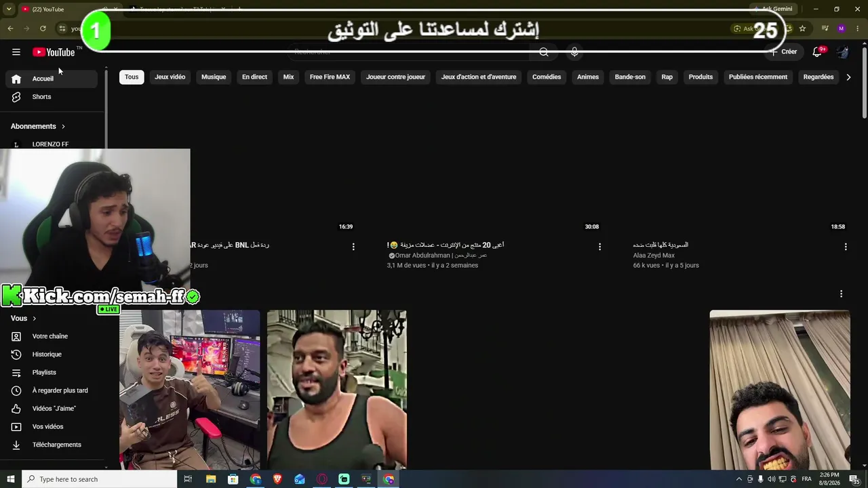
Task: Select the Comédies filter chip
Action: coord(547,77)
